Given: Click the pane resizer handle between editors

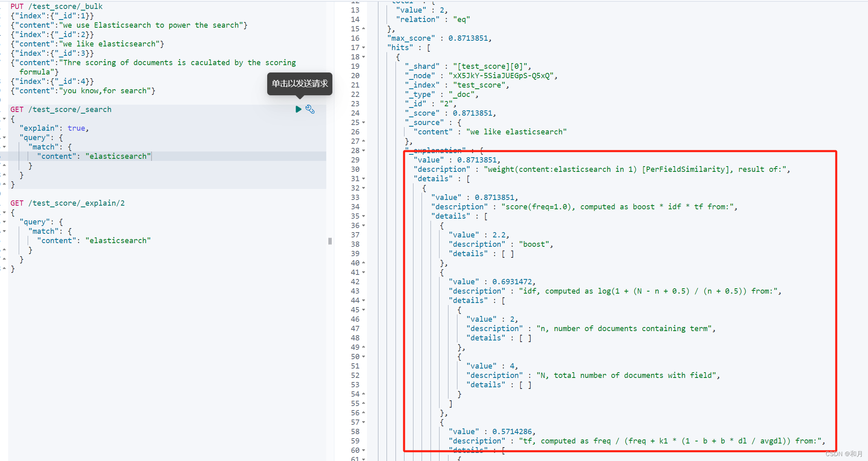Looking at the screenshot, I should click(x=330, y=241).
